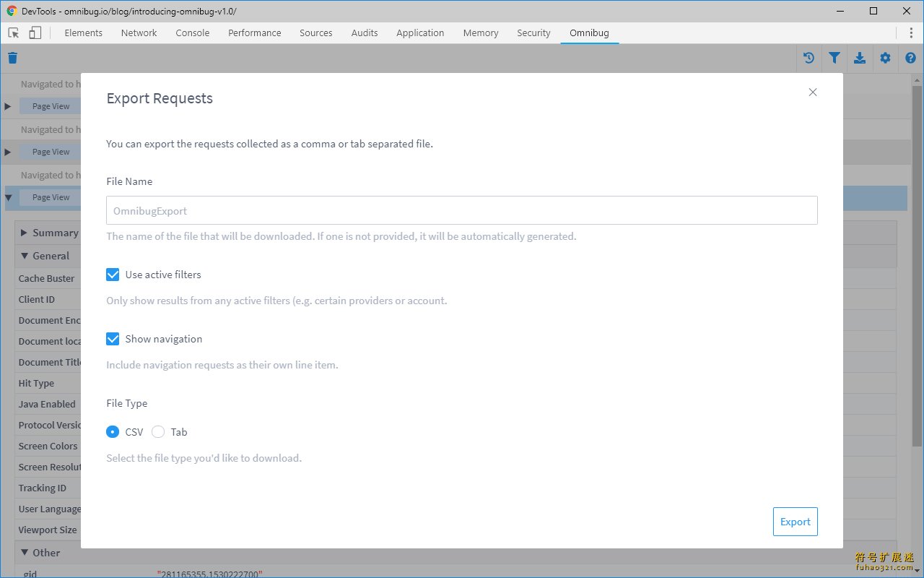This screenshot has height=578, width=924.
Task: Open Omnibug settings gear icon
Action: pos(885,59)
